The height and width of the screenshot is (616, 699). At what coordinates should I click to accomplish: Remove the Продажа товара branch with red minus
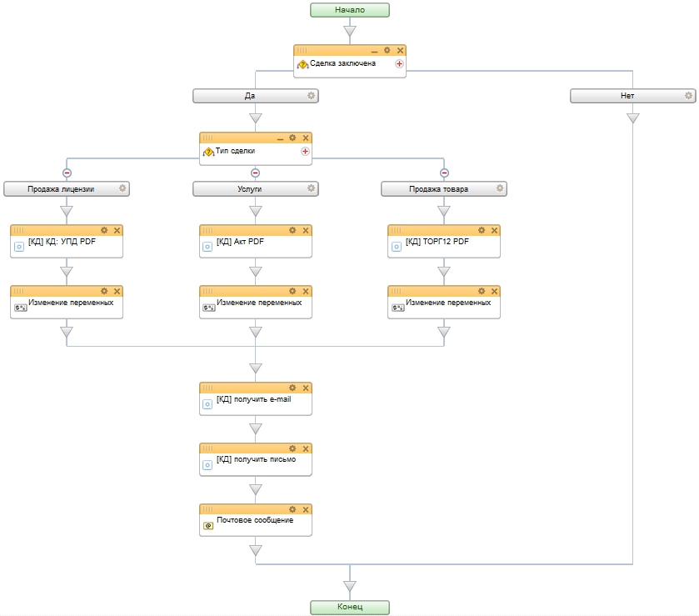pyautogui.click(x=444, y=173)
